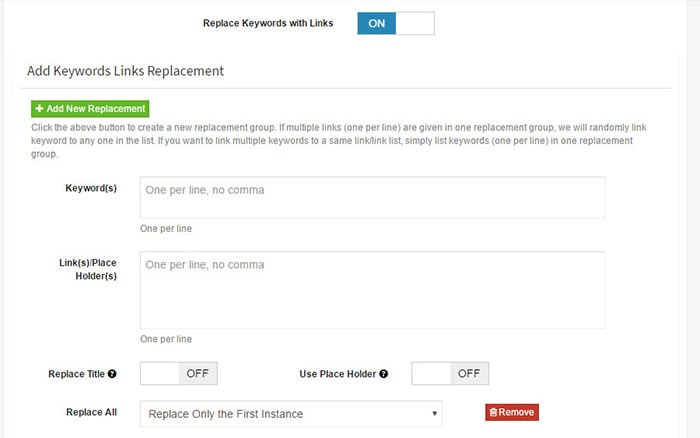Click the Keyword(s) field label
700x438 pixels.
(x=90, y=188)
